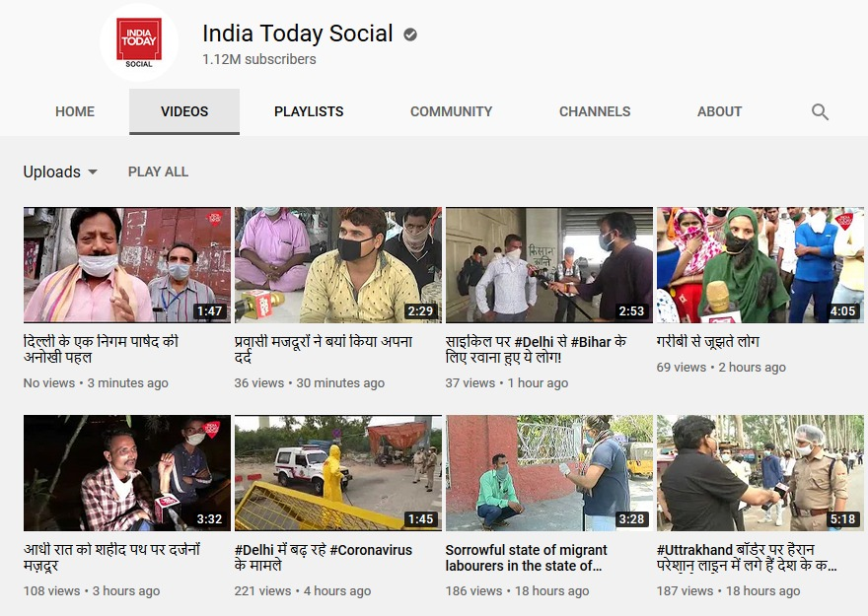Play the 4:05 video thumbnail
Image resolution: width=868 pixels, height=616 pixels.
[x=760, y=265]
